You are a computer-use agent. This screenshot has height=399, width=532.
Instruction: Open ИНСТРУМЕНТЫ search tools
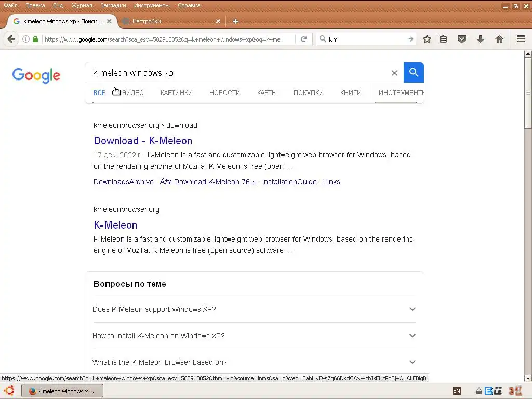[x=401, y=92]
